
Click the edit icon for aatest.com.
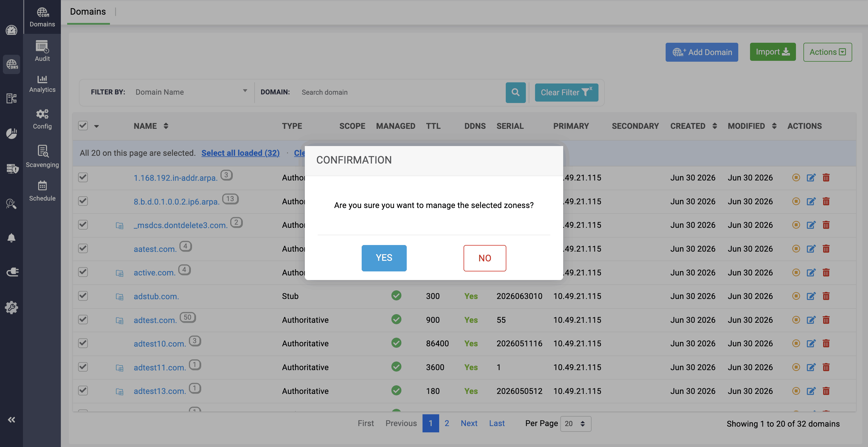coord(811,248)
